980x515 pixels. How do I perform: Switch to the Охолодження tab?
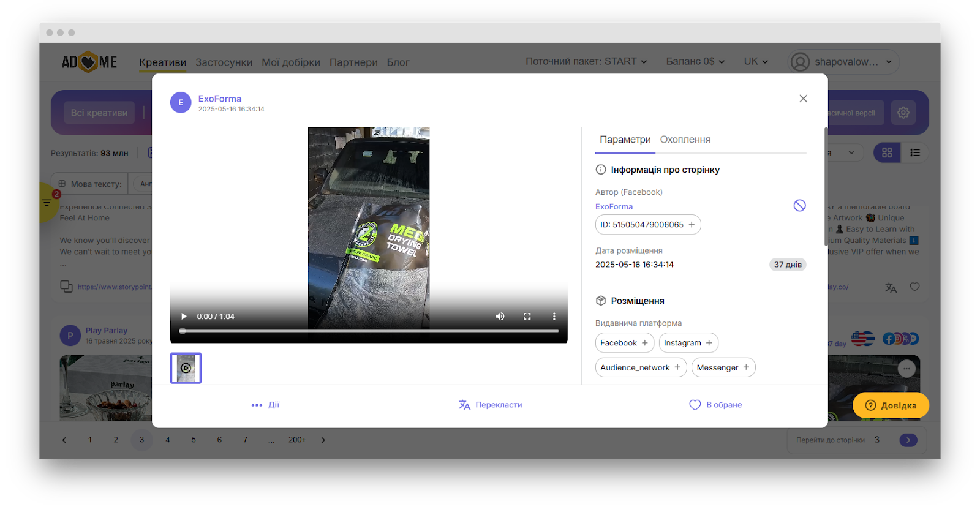coord(685,140)
